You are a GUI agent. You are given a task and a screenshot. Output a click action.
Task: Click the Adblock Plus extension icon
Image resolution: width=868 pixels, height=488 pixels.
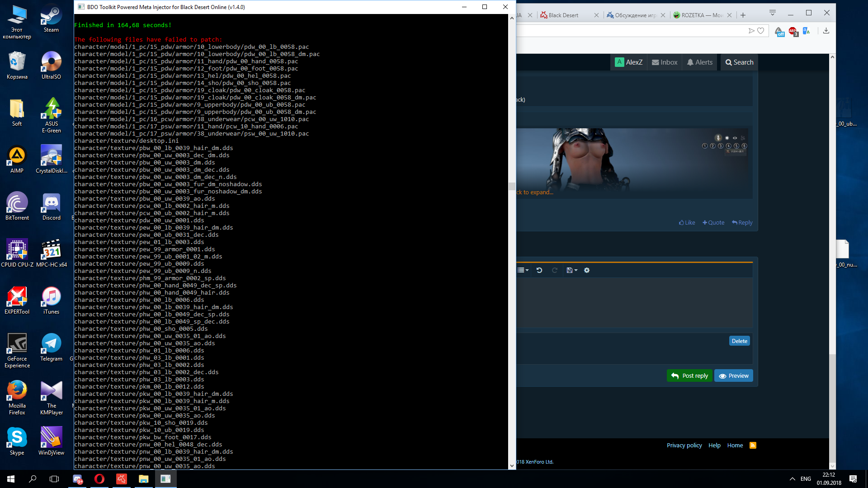pyautogui.click(x=793, y=31)
